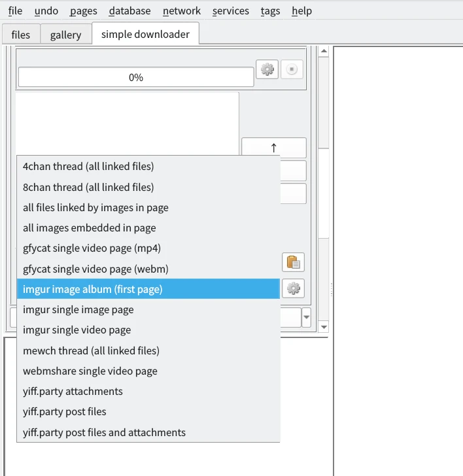Click the vertical splitter handle dots
Viewport: 463px width, 476px height.
tap(332, 290)
